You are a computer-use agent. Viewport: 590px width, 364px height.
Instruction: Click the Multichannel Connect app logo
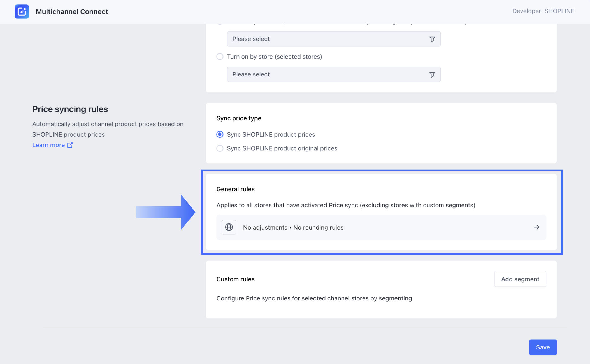point(22,11)
